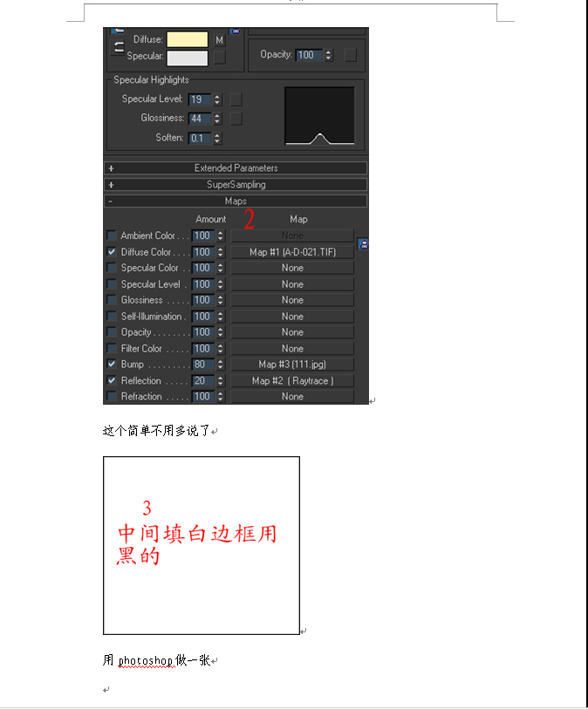Click the blank map button next to the Opacity value

tap(350, 55)
